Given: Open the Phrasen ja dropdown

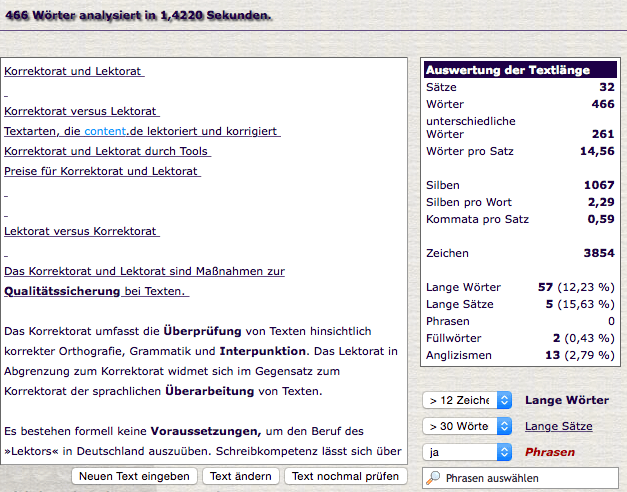Looking at the screenshot, I should (x=468, y=452).
